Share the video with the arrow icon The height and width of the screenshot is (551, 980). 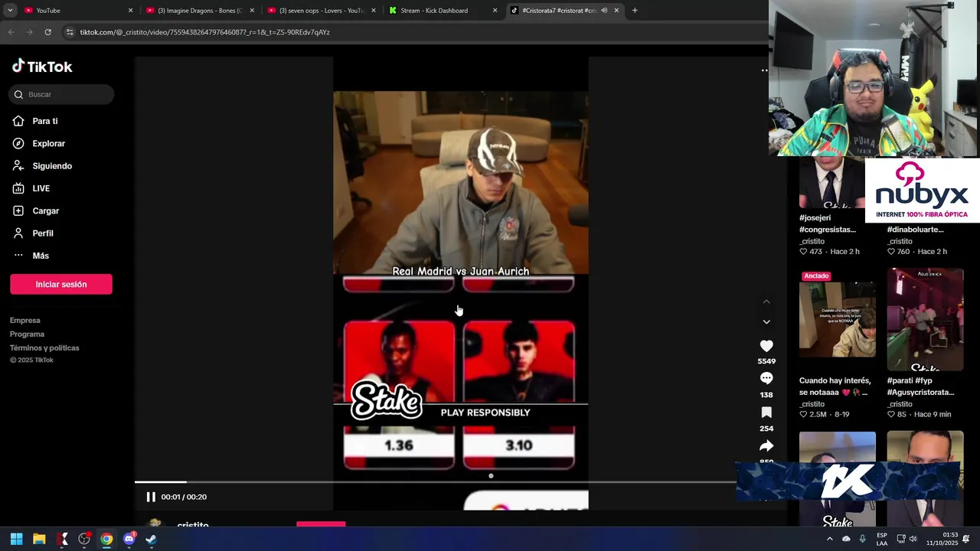[x=766, y=445]
